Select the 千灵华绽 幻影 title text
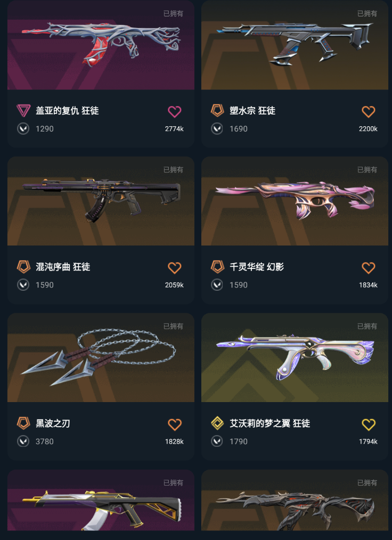Viewport: 392px width, 540px height. (257, 267)
